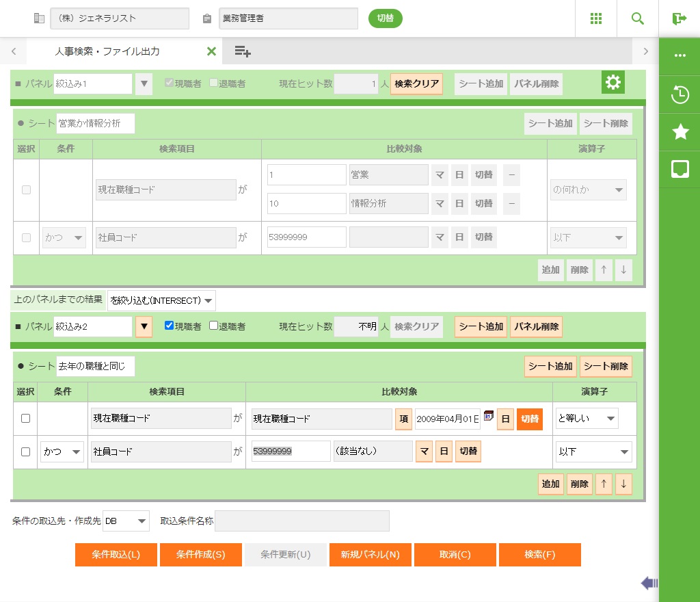The height and width of the screenshot is (602, 700).
Task: Click the 検索(F) search button
Action: (x=539, y=555)
